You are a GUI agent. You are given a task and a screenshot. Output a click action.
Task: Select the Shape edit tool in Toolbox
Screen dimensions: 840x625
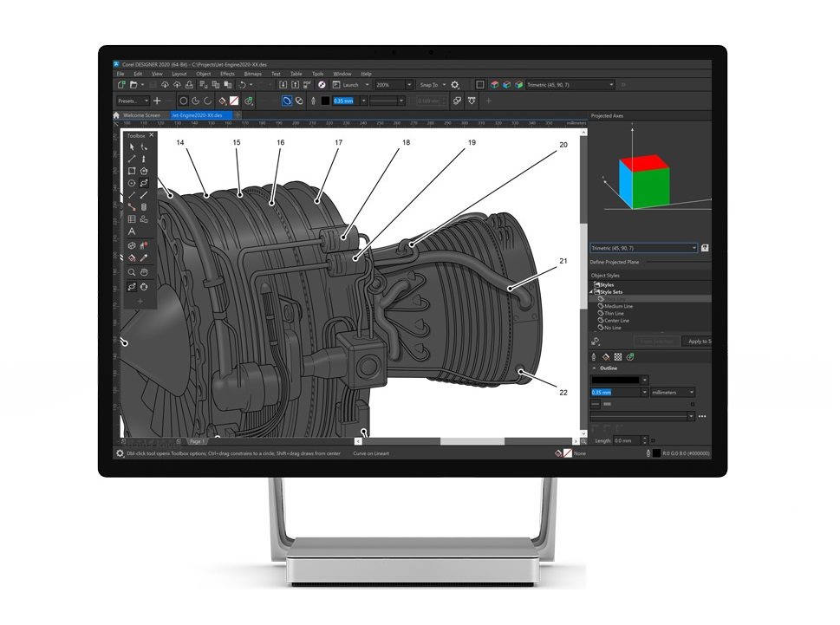pos(144,146)
